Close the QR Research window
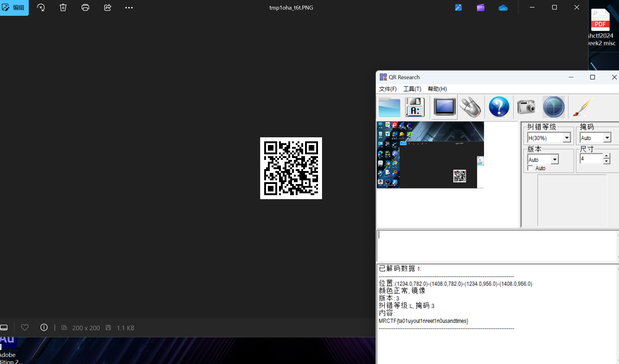The height and width of the screenshot is (364, 619). [614, 77]
